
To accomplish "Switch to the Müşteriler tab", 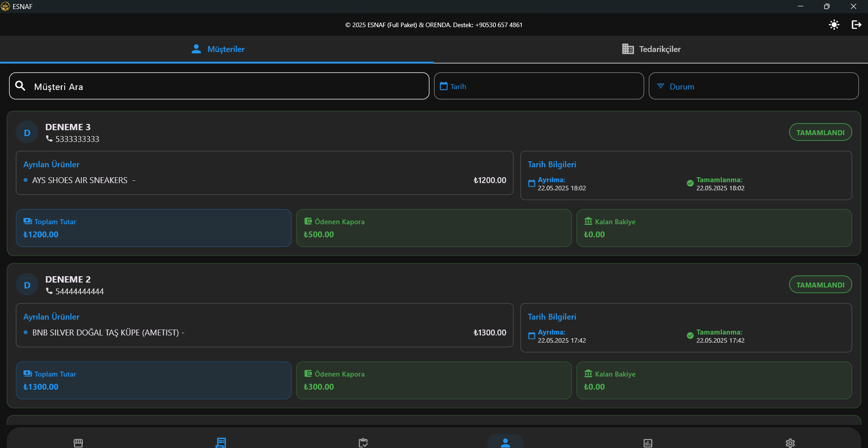I will (217, 49).
